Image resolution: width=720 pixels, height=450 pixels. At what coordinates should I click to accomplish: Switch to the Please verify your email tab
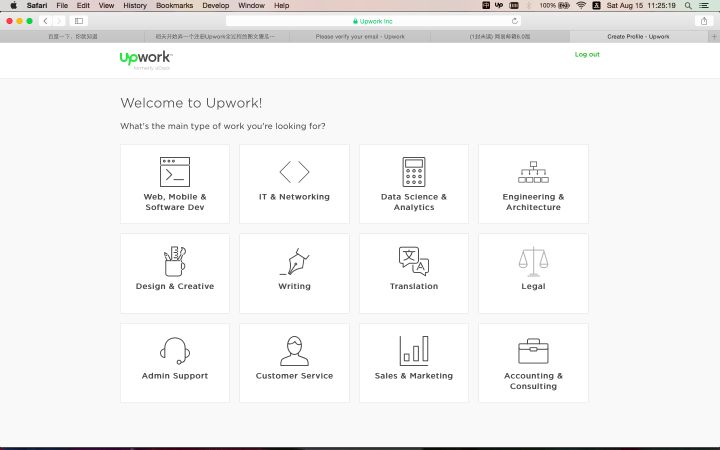point(360,36)
